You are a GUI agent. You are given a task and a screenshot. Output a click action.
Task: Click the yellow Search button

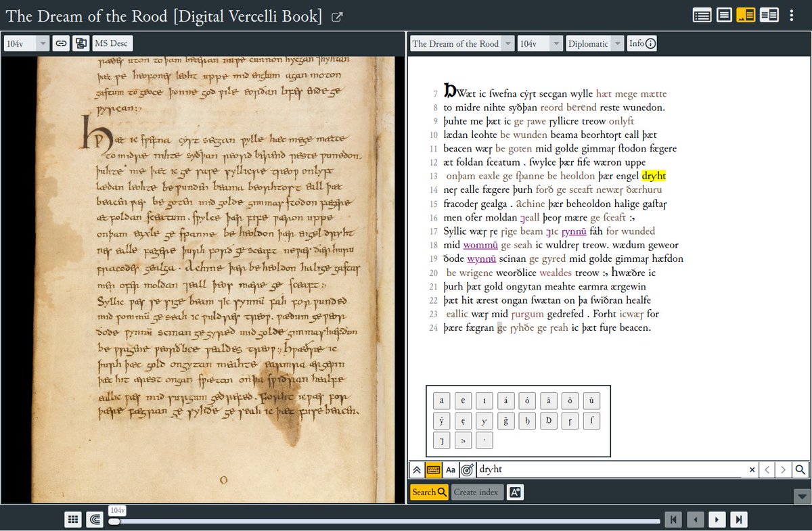(430, 492)
